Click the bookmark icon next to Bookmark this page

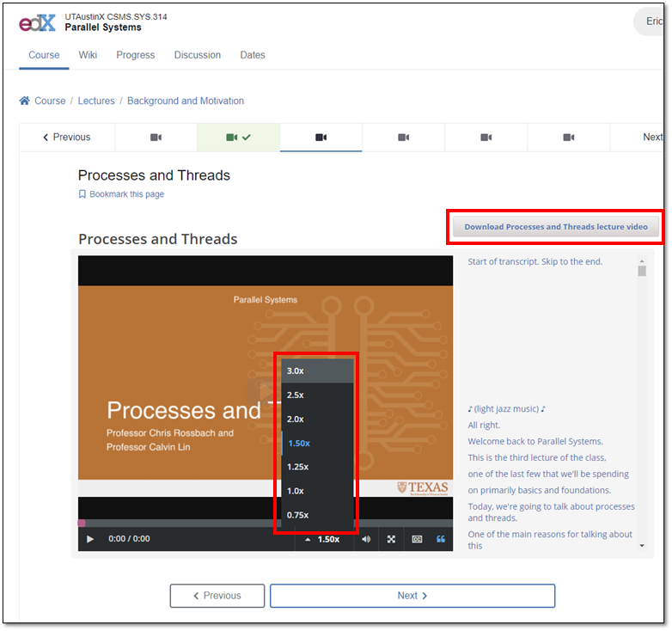pos(82,194)
